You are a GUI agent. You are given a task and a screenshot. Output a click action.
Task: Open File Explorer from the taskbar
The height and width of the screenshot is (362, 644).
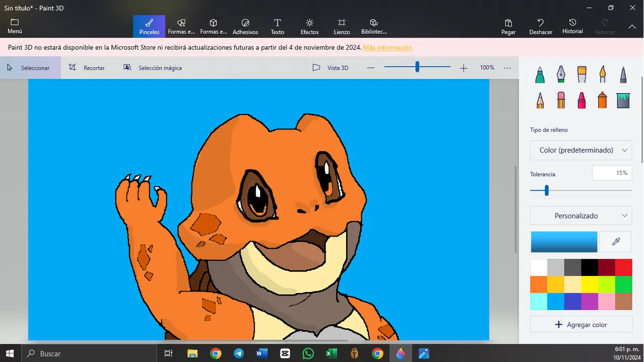tap(192, 353)
